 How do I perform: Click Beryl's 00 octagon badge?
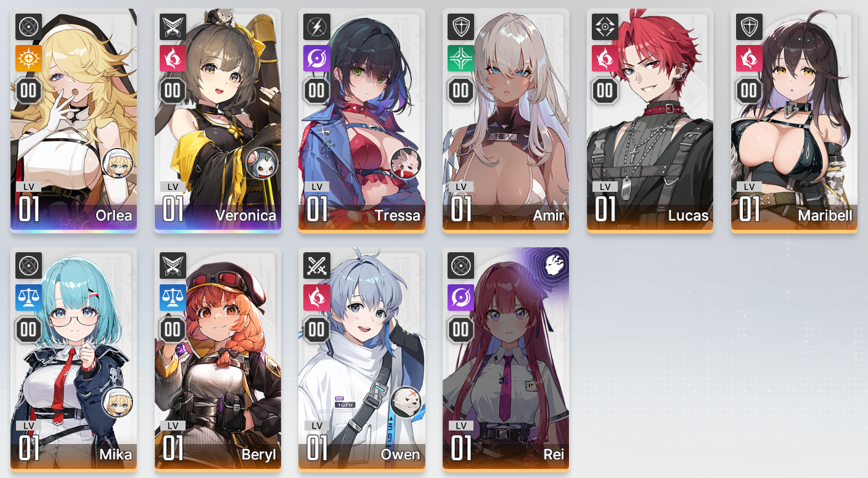[x=173, y=330]
